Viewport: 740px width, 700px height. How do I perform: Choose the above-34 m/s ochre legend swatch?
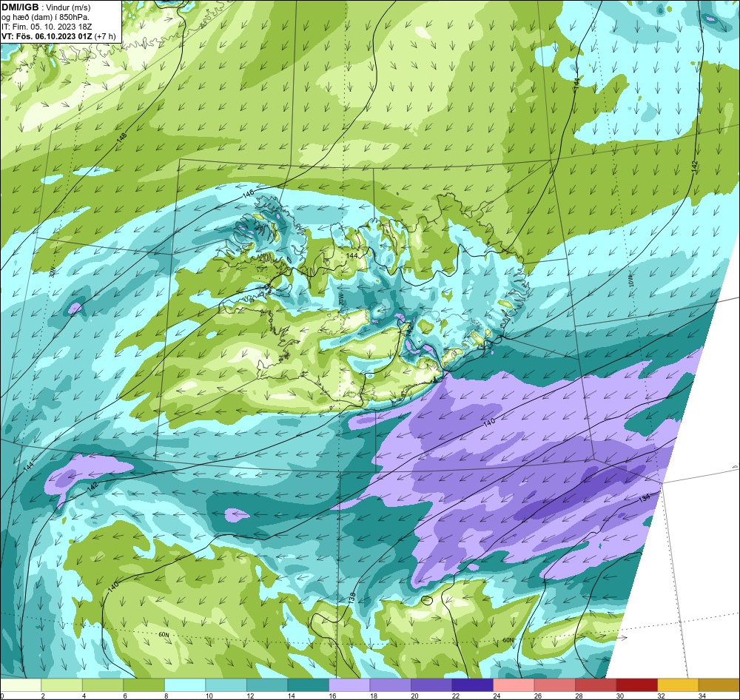[x=719, y=685]
